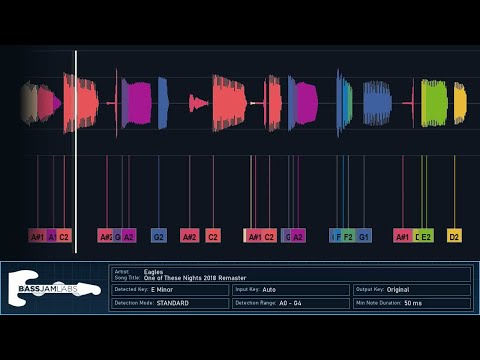Click the white playhead line
480x360 pixels.
tap(76, 152)
